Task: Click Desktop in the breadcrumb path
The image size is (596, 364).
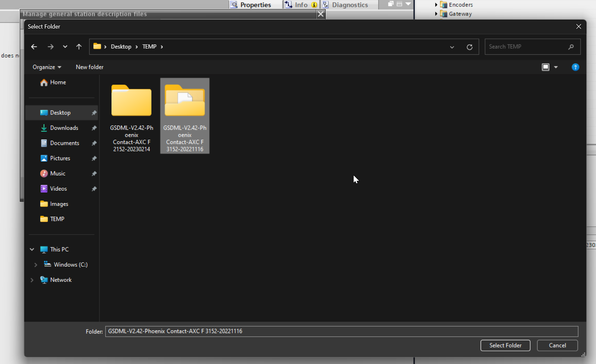Action: pyautogui.click(x=121, y=47)
